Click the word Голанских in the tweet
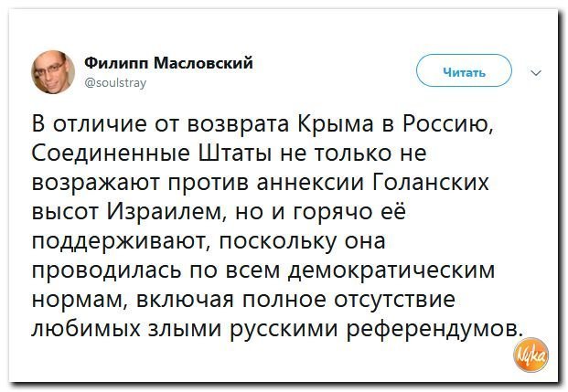 [x=431, y=182]
